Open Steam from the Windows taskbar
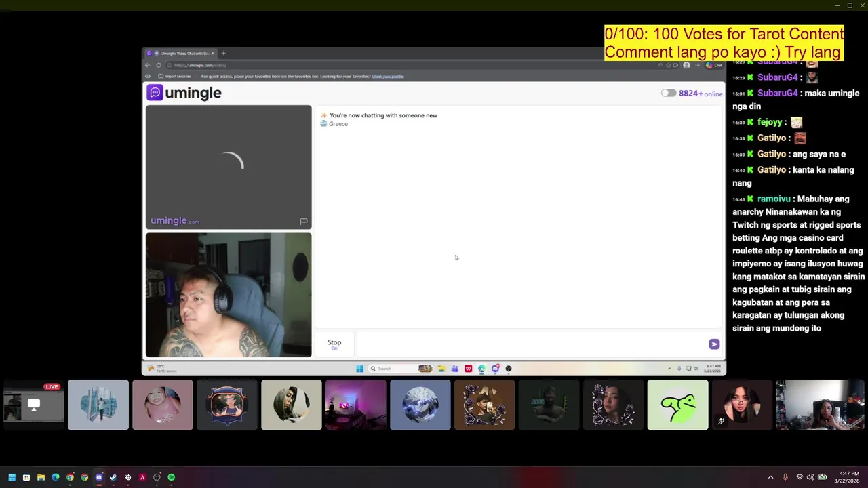Image resolution: width=868 pixels, height=488 pixels. (x=113, y=477)
